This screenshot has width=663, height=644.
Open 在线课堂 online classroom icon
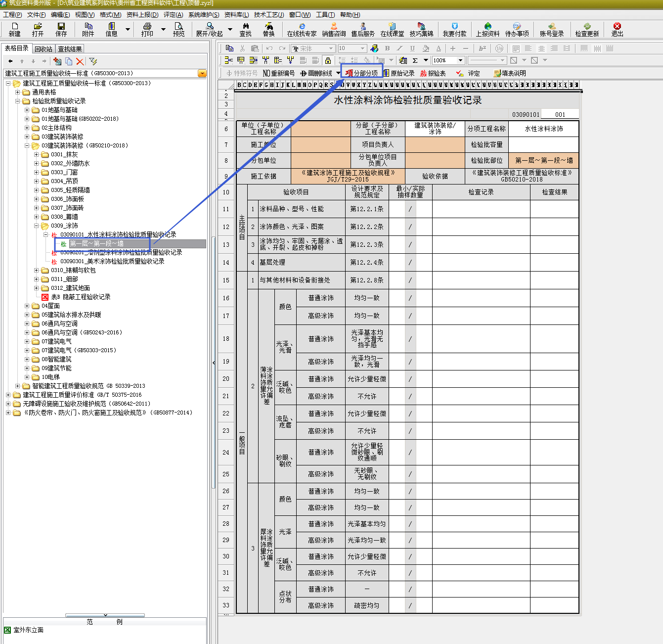point(392,29)
